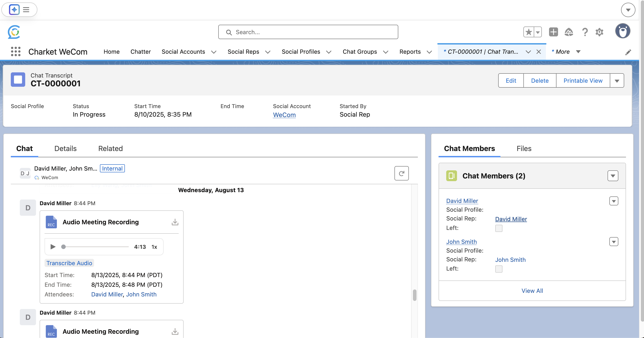Open the App Launcher grid icon

pos(16,51)
